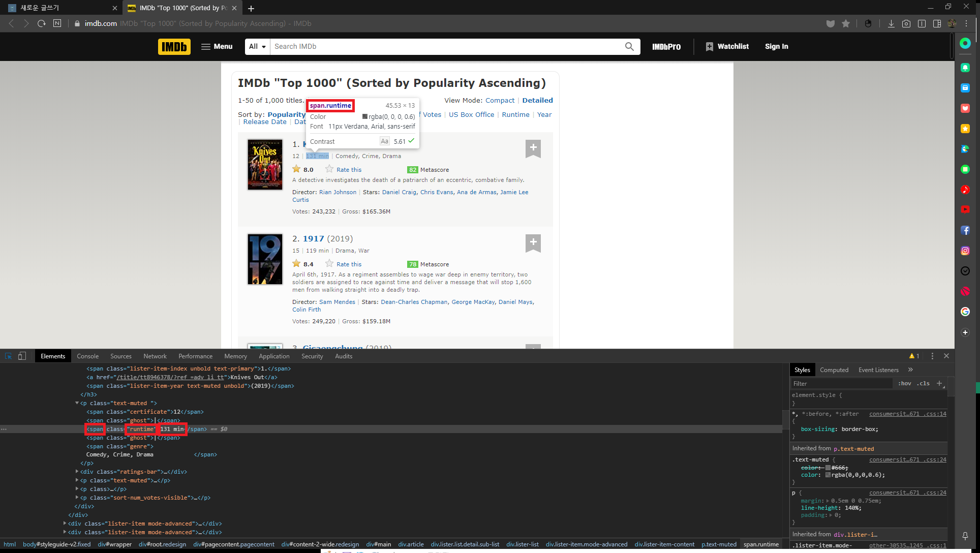The image size is (980, 553).
Task: Collapse the p text-muted node
Action: (x=77, y=403)
